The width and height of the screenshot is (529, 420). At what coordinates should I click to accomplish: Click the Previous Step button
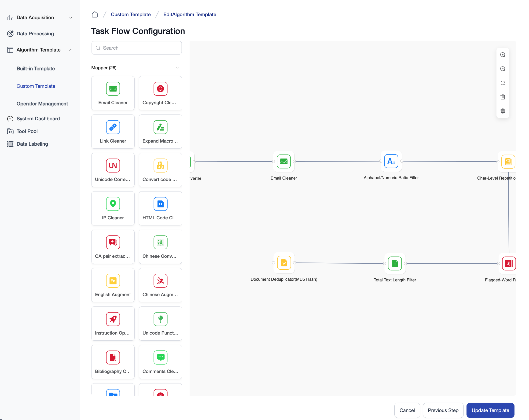[x=443, y=410]
